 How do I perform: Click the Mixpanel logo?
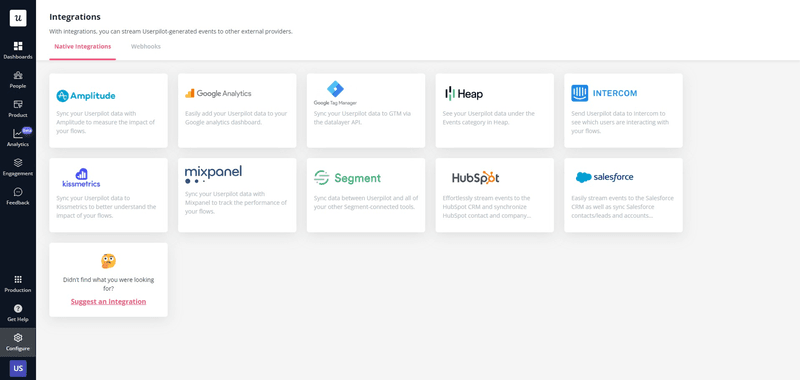(213, 174)
